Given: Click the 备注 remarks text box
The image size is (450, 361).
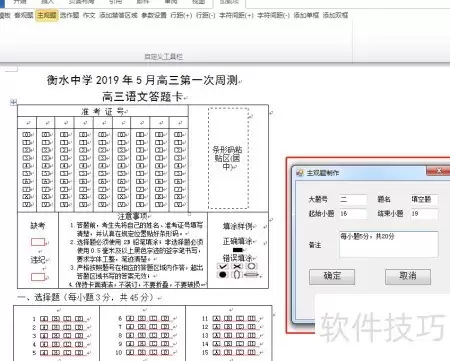Looking at the screenshot, I should click(x=389, y=244).
